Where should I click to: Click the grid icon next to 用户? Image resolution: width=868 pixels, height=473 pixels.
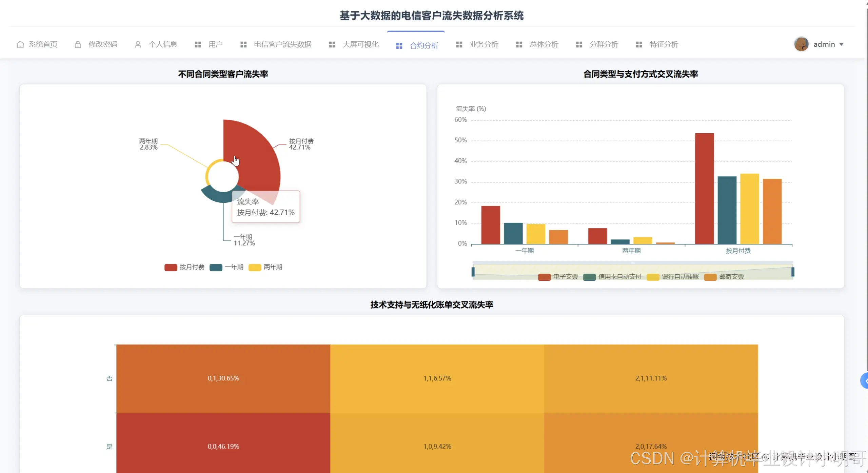[198, 44]
